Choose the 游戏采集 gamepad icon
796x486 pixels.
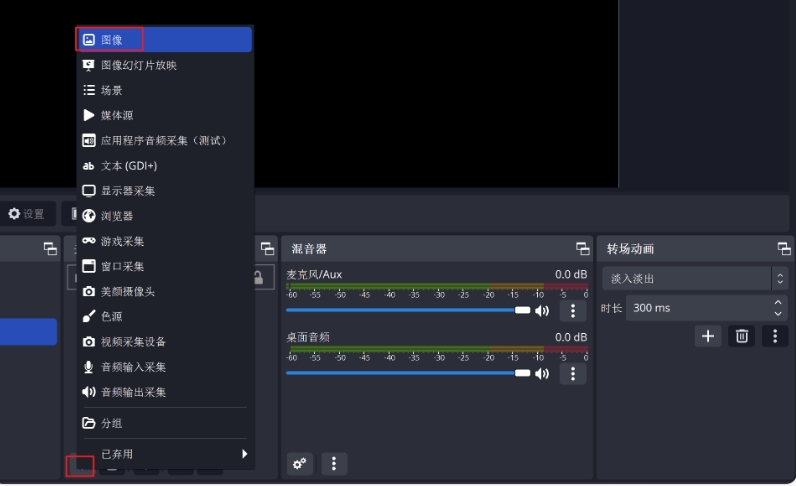(89, 241)
